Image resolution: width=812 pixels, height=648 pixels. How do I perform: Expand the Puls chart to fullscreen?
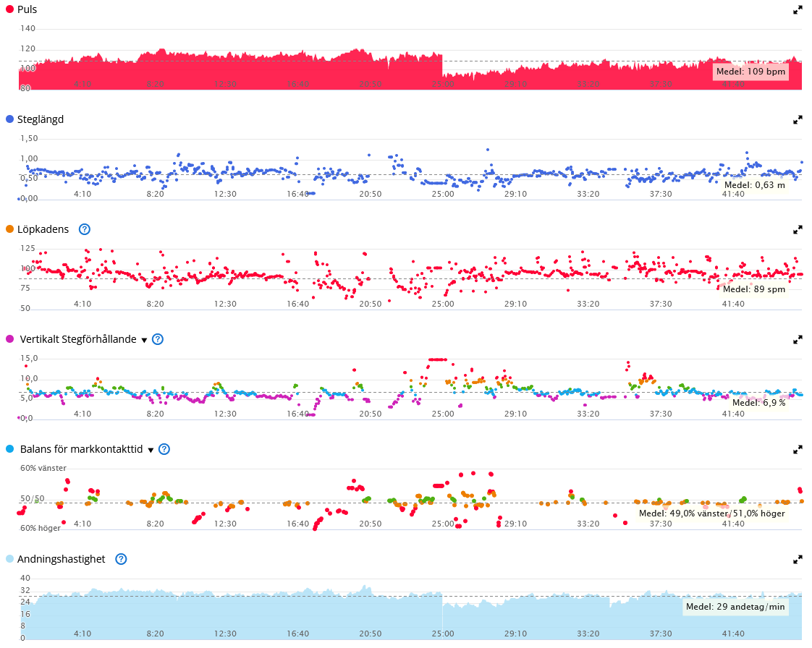point(798,10)
